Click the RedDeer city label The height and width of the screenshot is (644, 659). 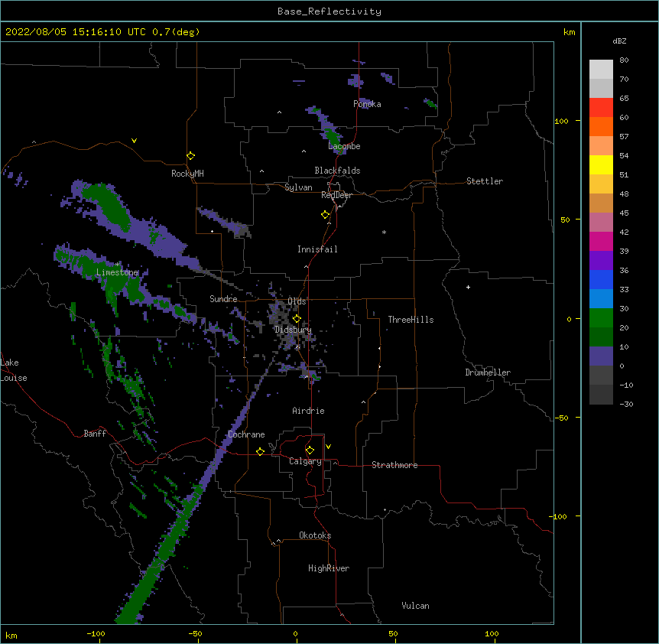pyautogui.click(x=336, y=195)
